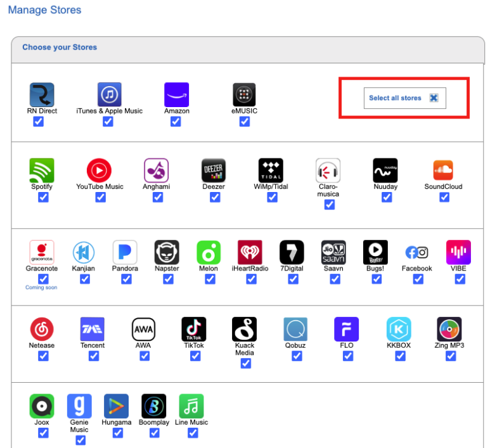Uncheck the Zing MP3 checkbox
The width and height of the screenshot is (490, 448).
coord(451,356)
